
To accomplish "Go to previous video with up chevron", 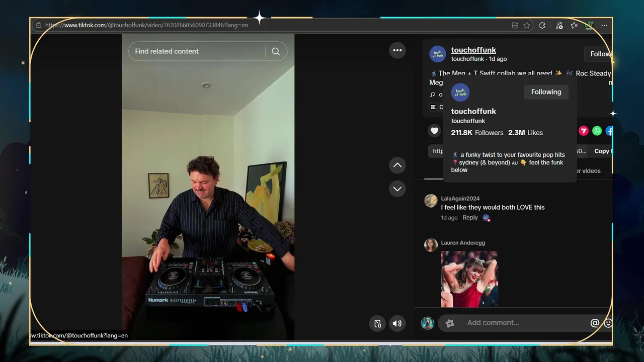I will coord(397,165).
